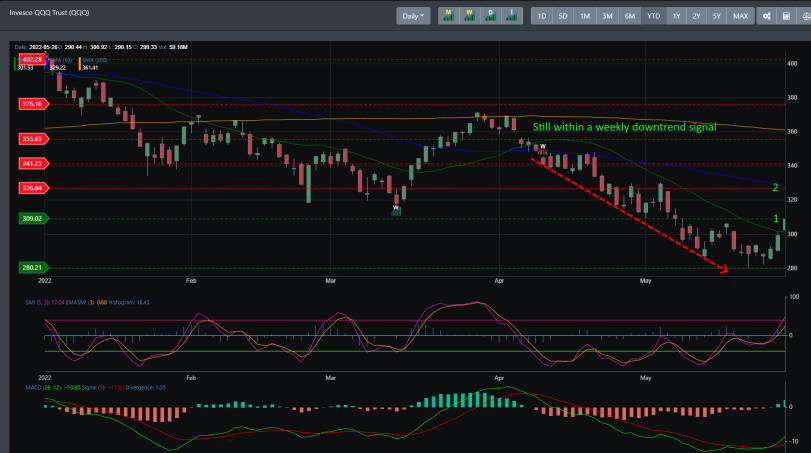The height and width of the screenshot is (453, 811).
Task: Click the Vol 59.18M value in header
Action: [173, 47]
